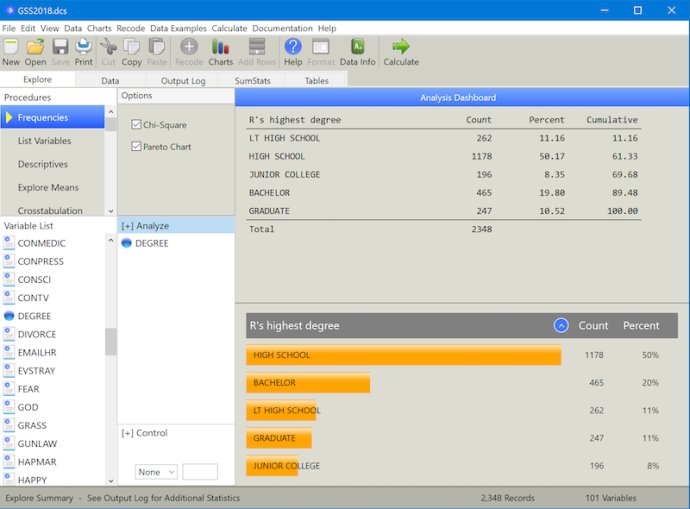Click the Variable List scroll-up arrow
This screenshot has height=509, width=690.
click(x=111, y=240)
